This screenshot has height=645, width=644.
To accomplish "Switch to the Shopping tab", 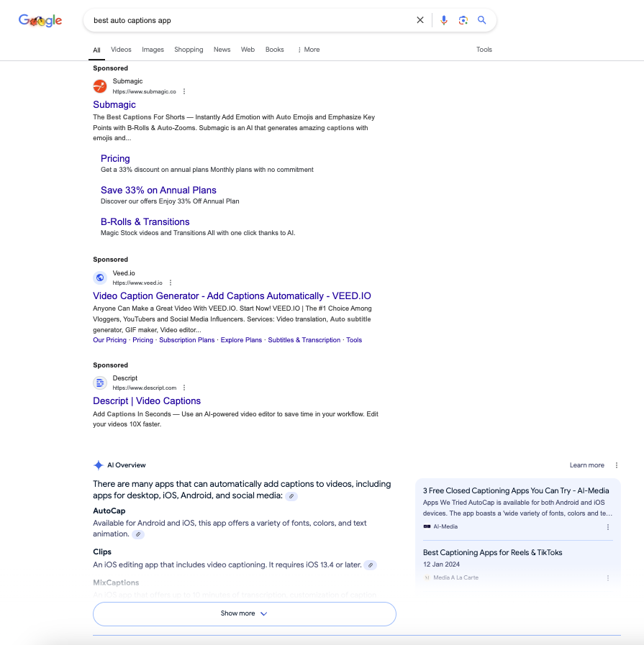I will point(189,50).
